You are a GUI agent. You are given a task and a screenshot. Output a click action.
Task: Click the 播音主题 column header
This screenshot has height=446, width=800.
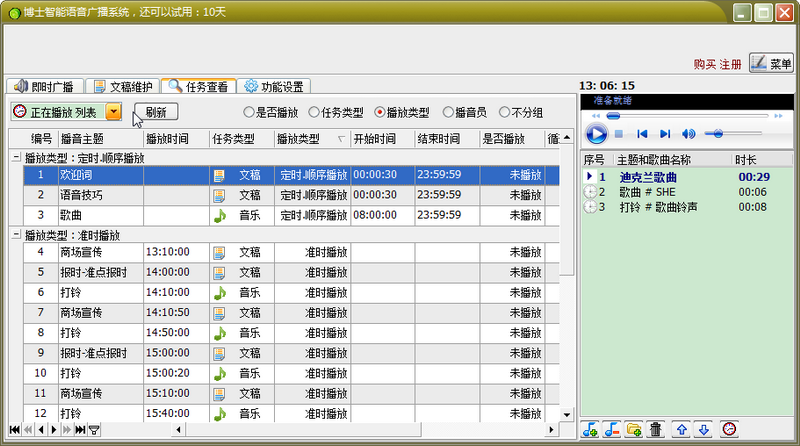click(101, 139)
